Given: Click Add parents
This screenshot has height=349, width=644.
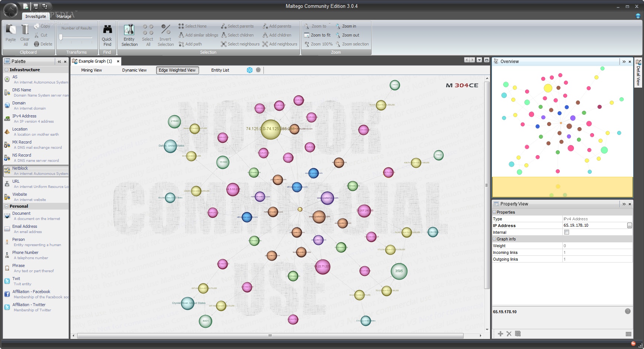Looking at the screenshot, I should 277,26.
